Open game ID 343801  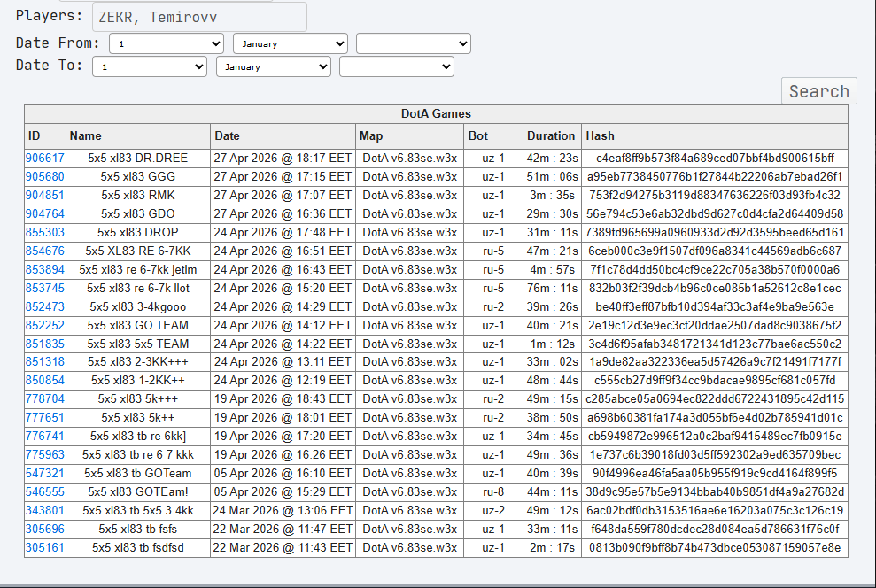click(x=44, y=510)
